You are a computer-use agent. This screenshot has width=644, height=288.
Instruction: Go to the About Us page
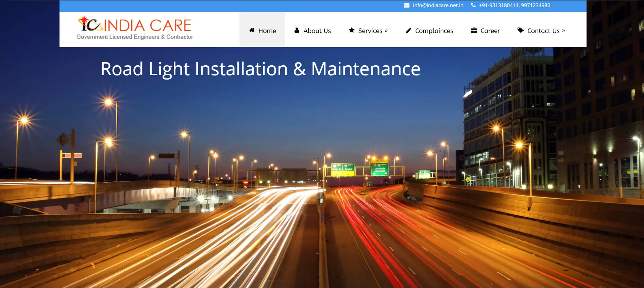point(317,31)
